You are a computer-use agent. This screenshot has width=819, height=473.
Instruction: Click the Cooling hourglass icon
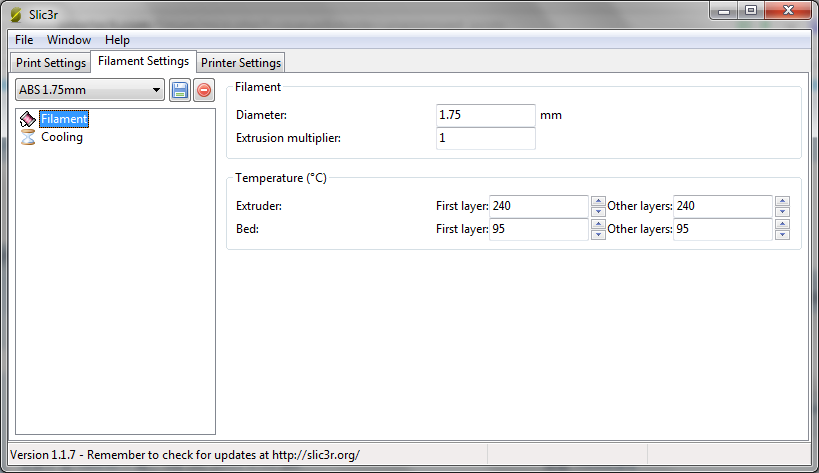(x=28, y=137)
